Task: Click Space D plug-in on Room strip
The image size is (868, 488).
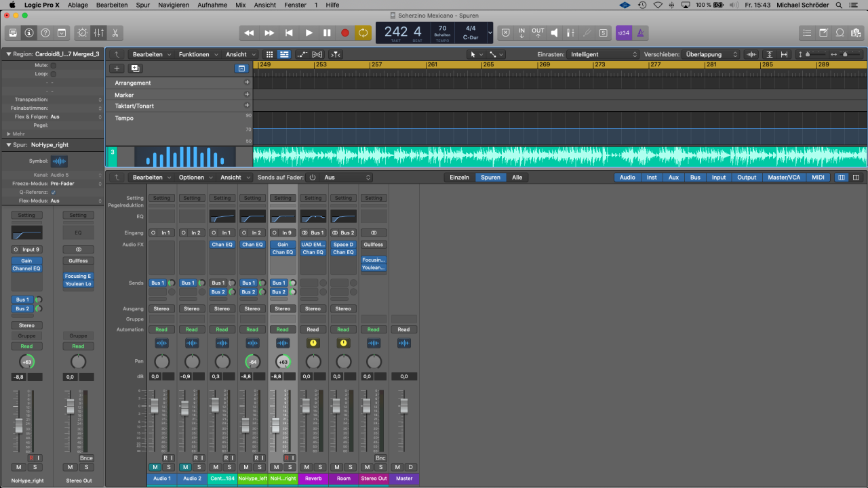Action: click(x=343, y=245)
